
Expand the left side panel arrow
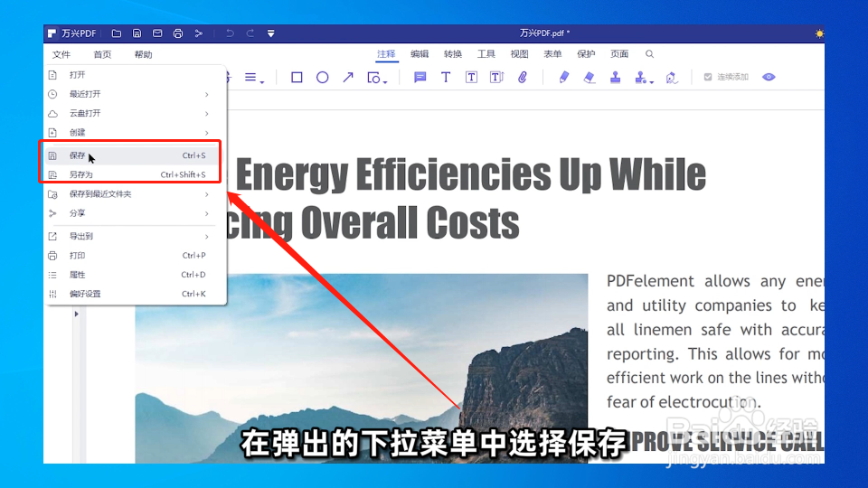[76, 314]
